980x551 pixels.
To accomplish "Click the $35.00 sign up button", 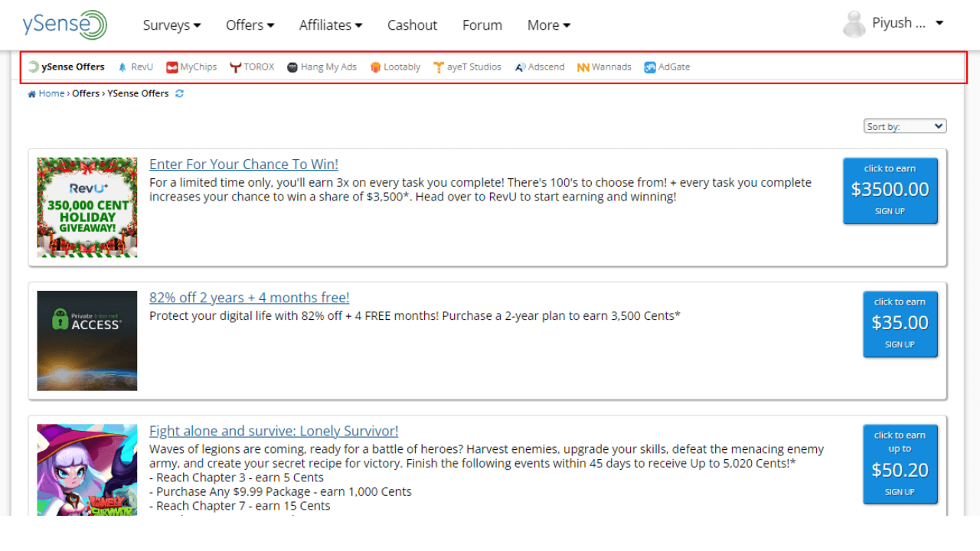I will coord(900,324).
